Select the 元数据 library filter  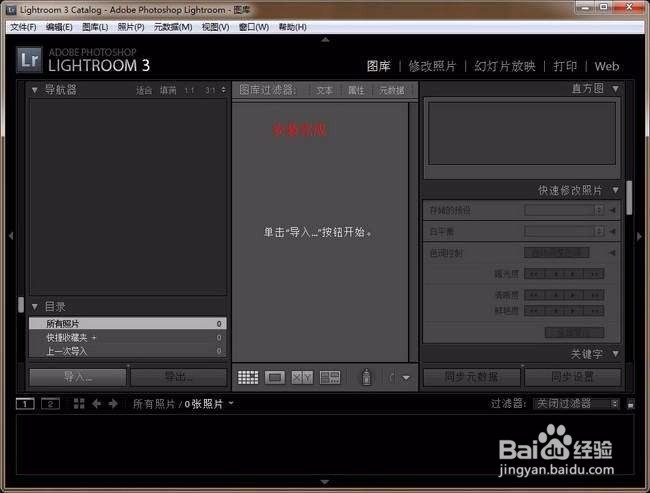click(391, 90)
